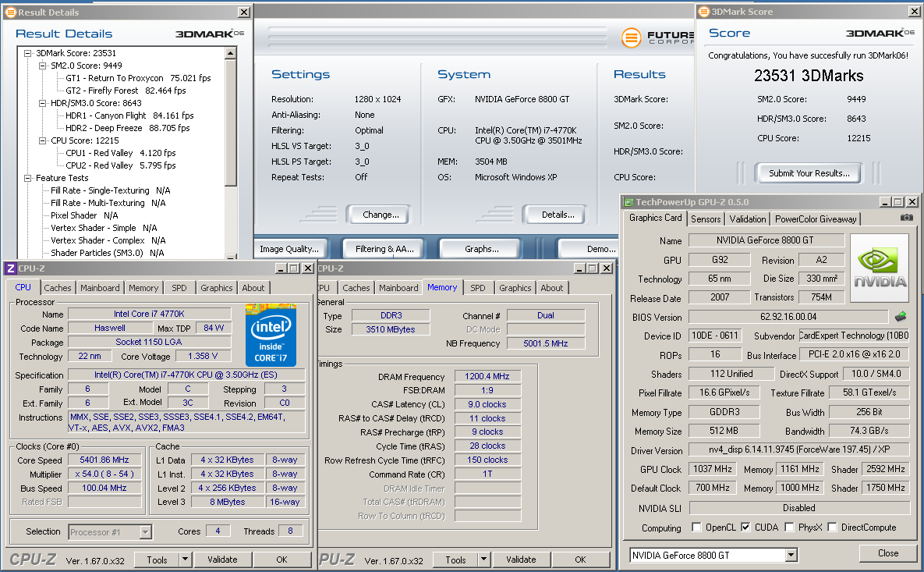Select HDR1 - Canyon Flight result
This screenshot has height=572, width=924.
click(129, 115)
